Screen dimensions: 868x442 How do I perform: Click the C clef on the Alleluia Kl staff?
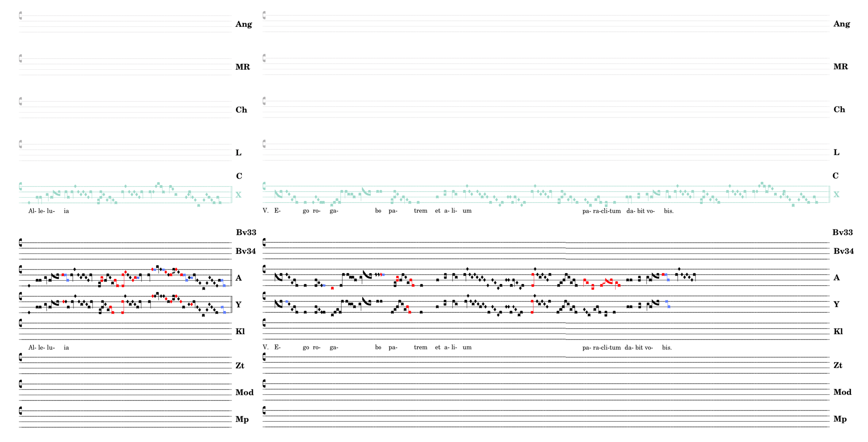pyautogui.click(x=21, y=323)
